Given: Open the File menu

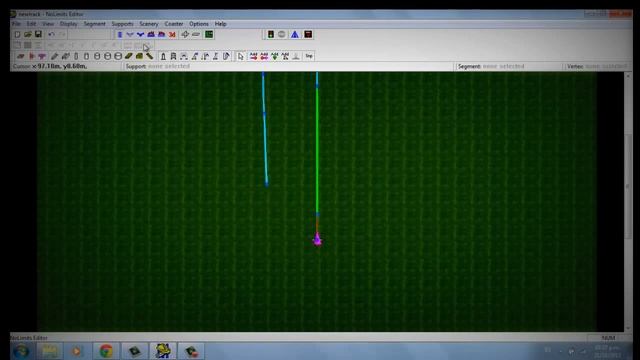Looking at the screenshot, I should pyautogui.click(x=16, y=24).
